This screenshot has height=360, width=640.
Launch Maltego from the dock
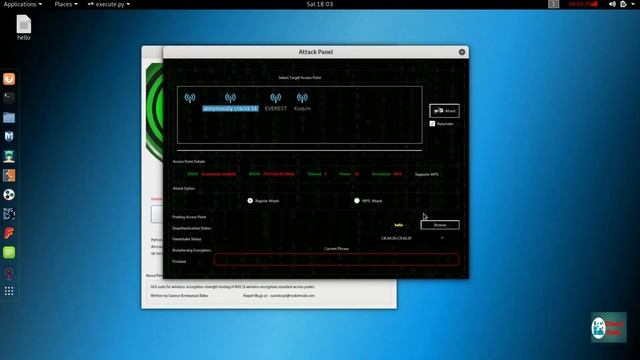pyautogui.click(x=9, y=195)
